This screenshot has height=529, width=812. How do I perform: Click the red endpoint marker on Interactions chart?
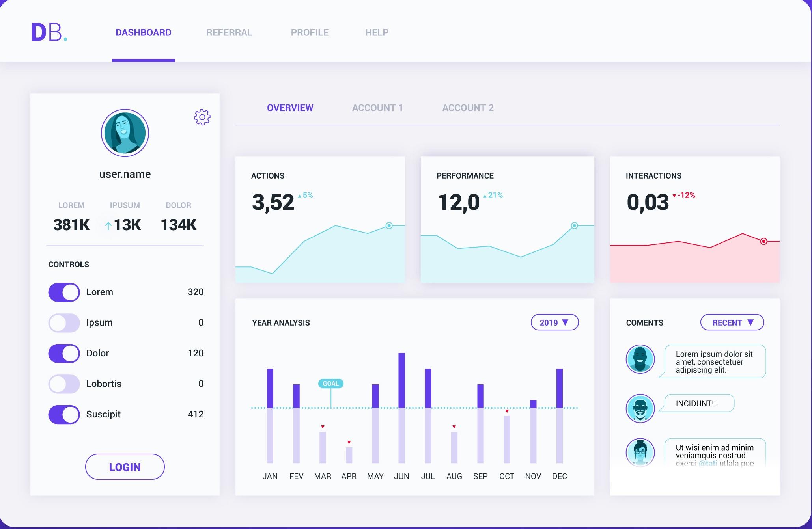[x=764, y=240]
